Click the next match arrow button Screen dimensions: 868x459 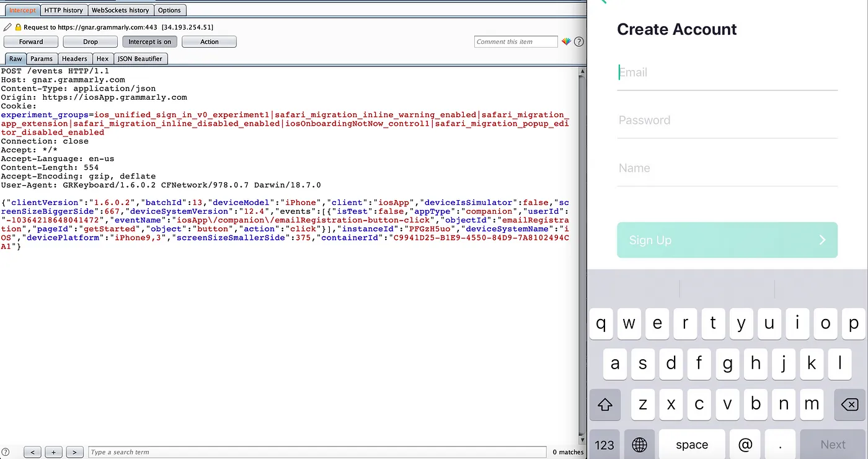click(74, 452)
